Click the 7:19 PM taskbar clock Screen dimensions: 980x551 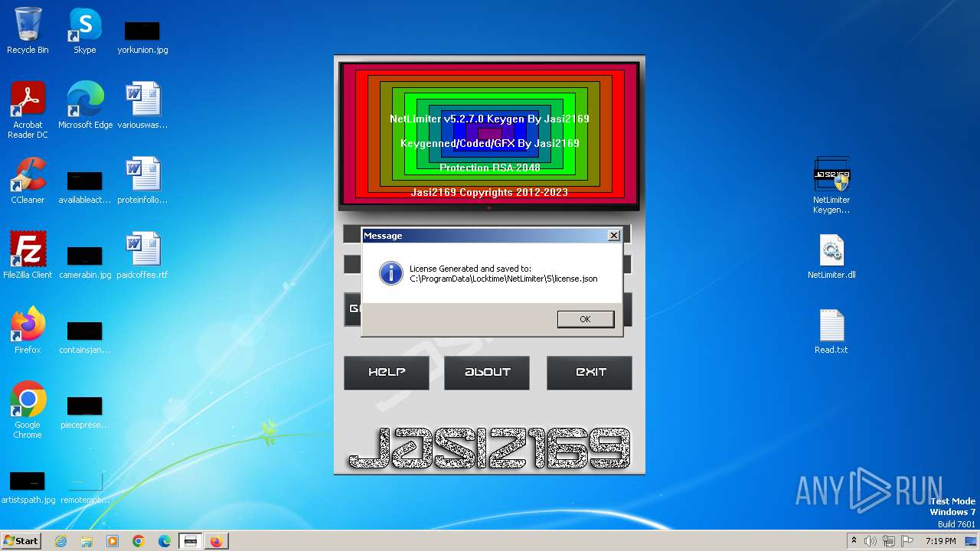click(940, 541)
